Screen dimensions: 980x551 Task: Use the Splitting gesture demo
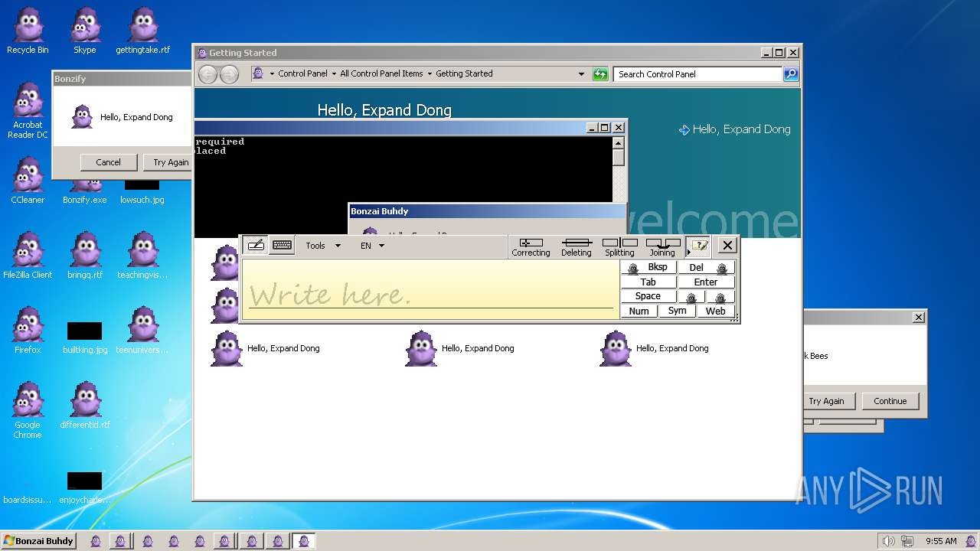pos(619,247)
